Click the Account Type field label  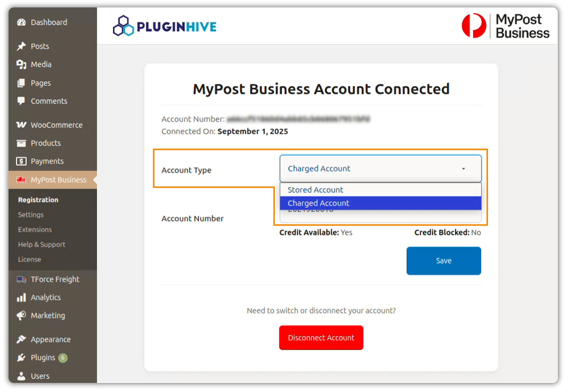pyautogui.click(x=186, y=170)
